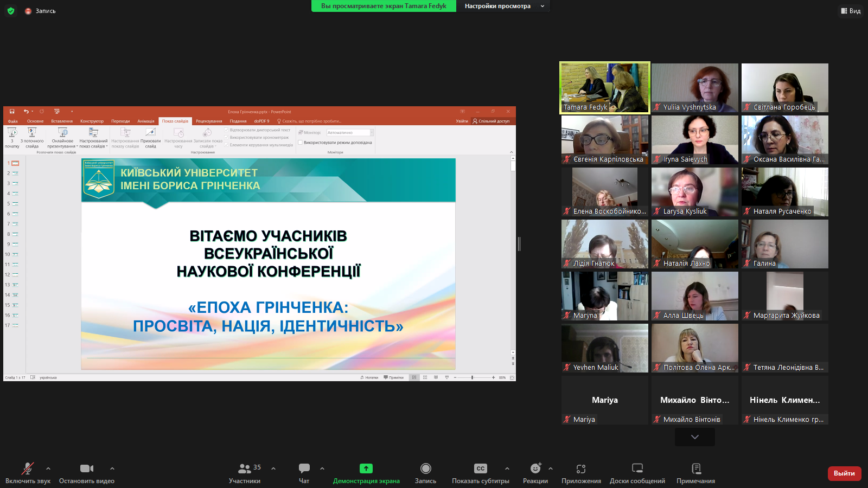
Task: Open the Чат chat panel
Action: pyautogui.click(x=304, y=468)
